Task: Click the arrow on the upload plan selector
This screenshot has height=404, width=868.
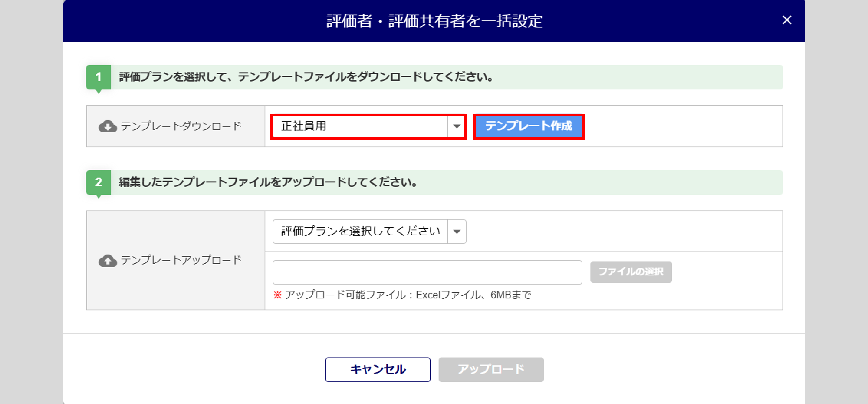Action: click(457, 232)
